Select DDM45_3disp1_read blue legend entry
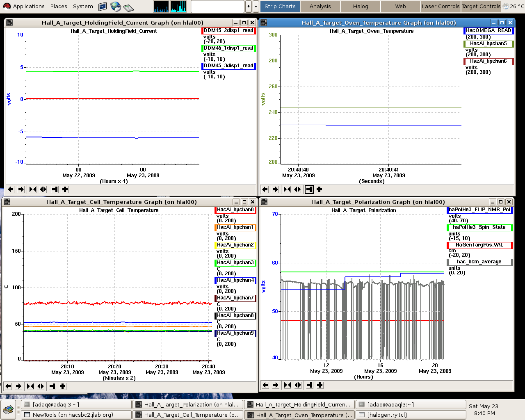Viewport: 525px width, 420px height. (229, 66)
